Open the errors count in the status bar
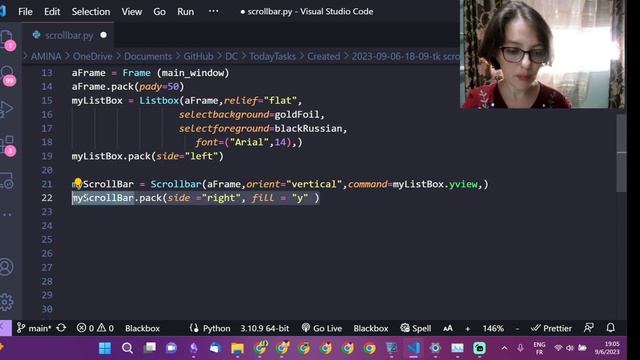Viewport: 640px width, 360px height. point(85,328)
